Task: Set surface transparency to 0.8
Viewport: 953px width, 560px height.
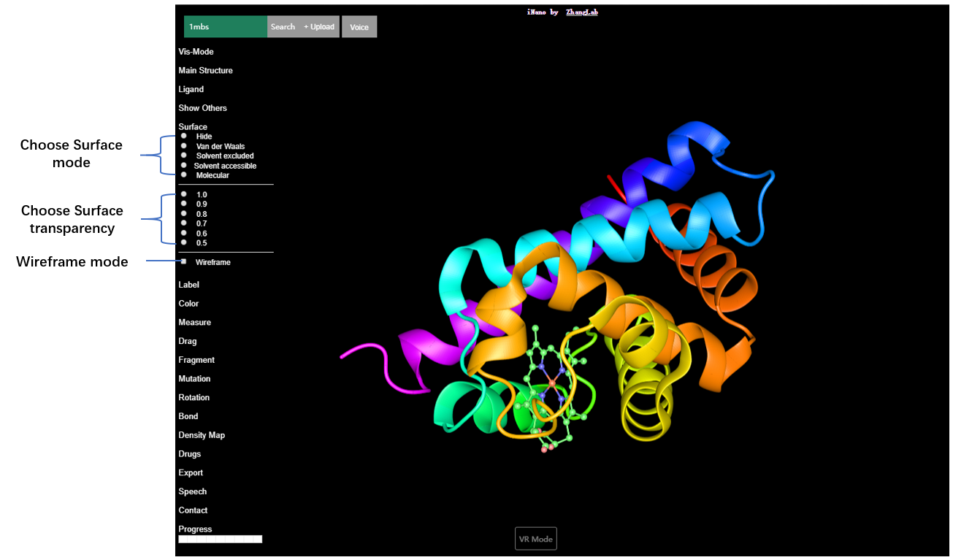Action: [184, 213]
